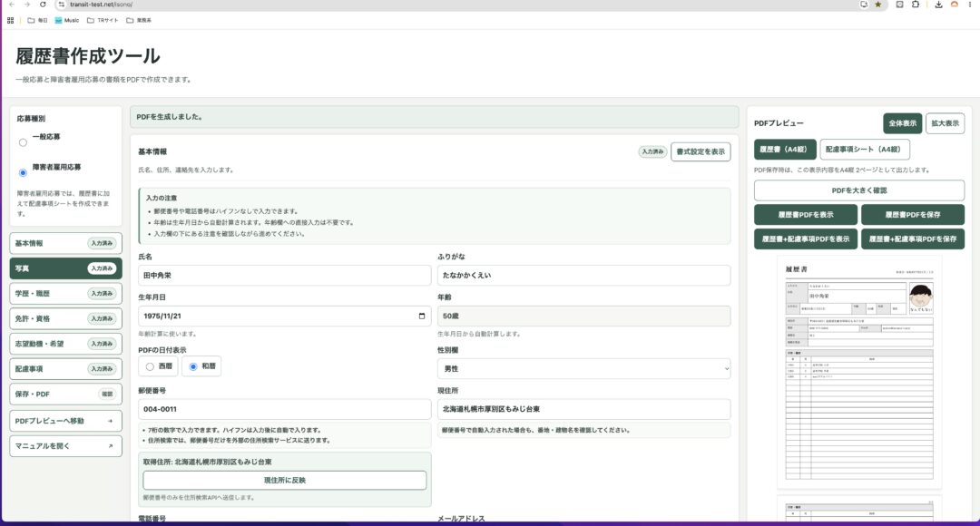Click 履歴書PDFを保存 button

(x=913, y=214)
